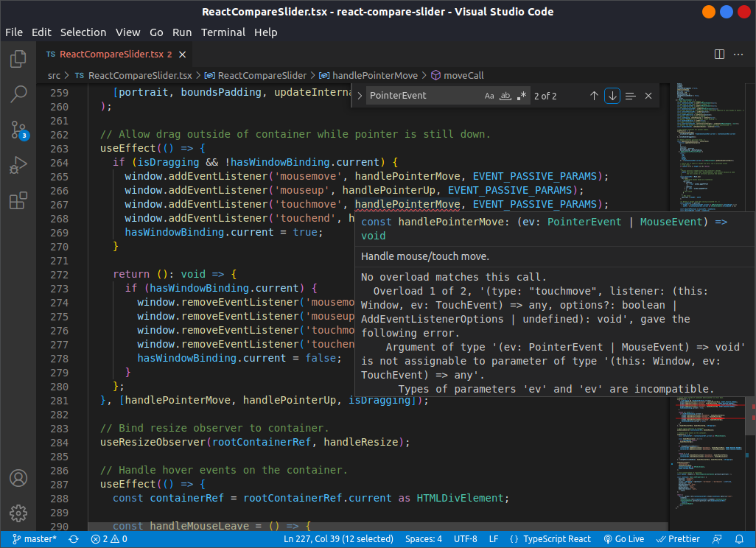Click Prettier status bar item
This screenshot has height=548, width=756.
[678, 539]
